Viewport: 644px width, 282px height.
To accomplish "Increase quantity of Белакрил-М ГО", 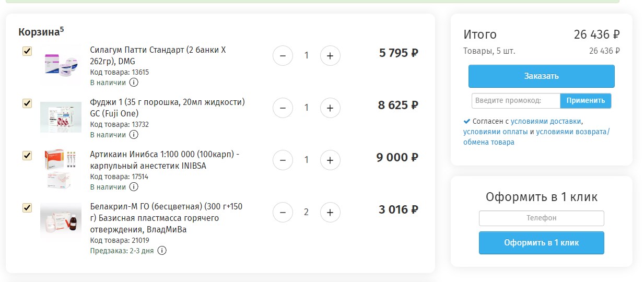I will [330, 212].
